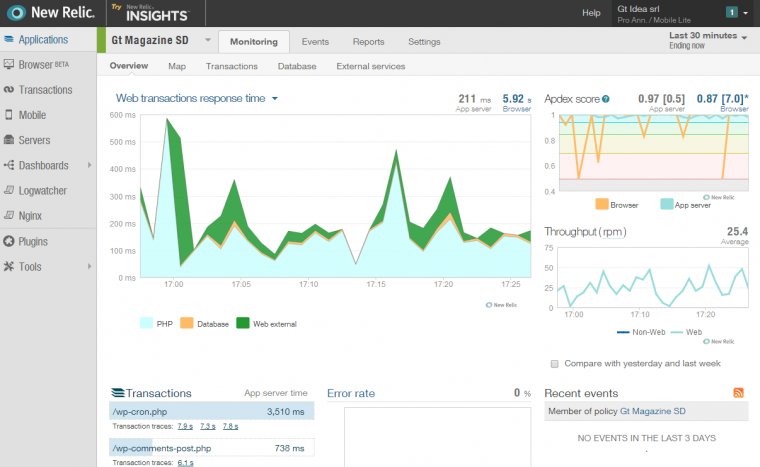Click the 5.92 s Browser response value
The image size is (760, 467).
tap(517, 99)
